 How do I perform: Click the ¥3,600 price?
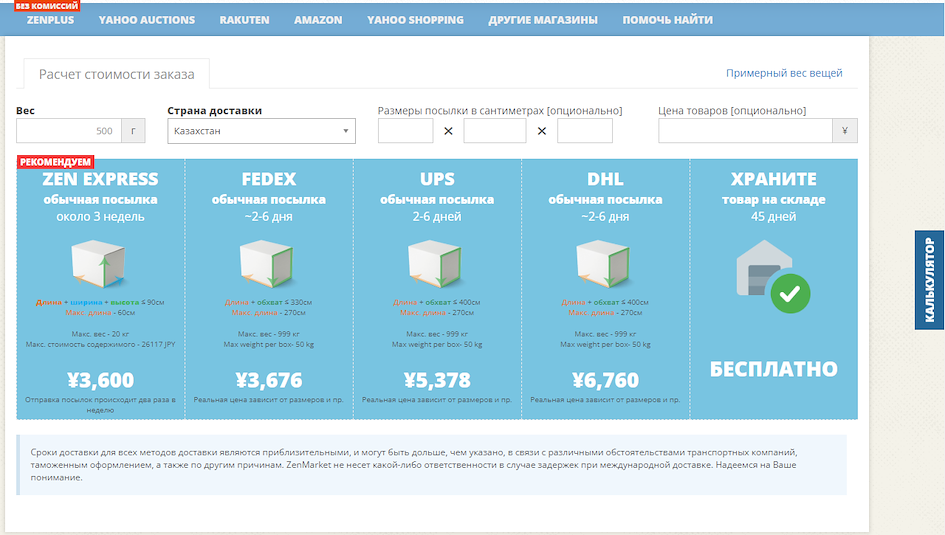(100, 380)
